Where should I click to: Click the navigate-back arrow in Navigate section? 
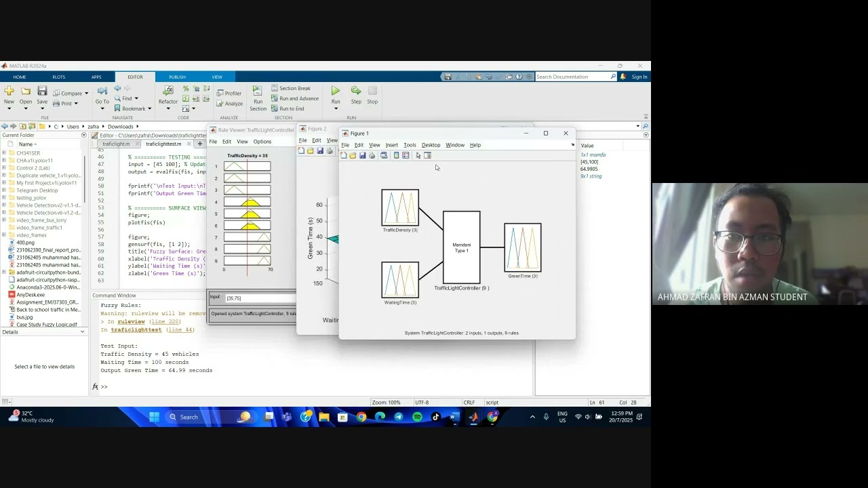(117, 89)
